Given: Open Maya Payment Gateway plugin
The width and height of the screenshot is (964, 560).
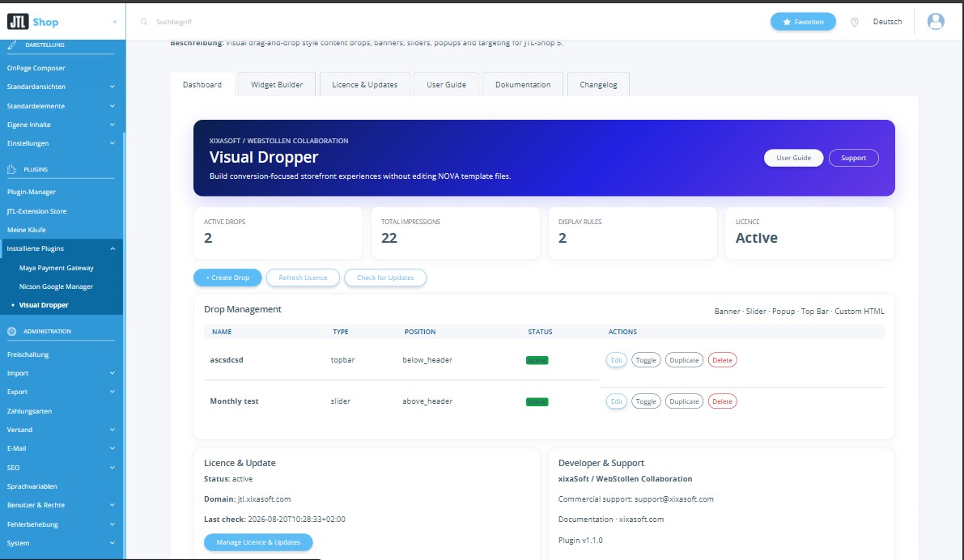Looking at the screenshot, I should (x=56, y=268).
